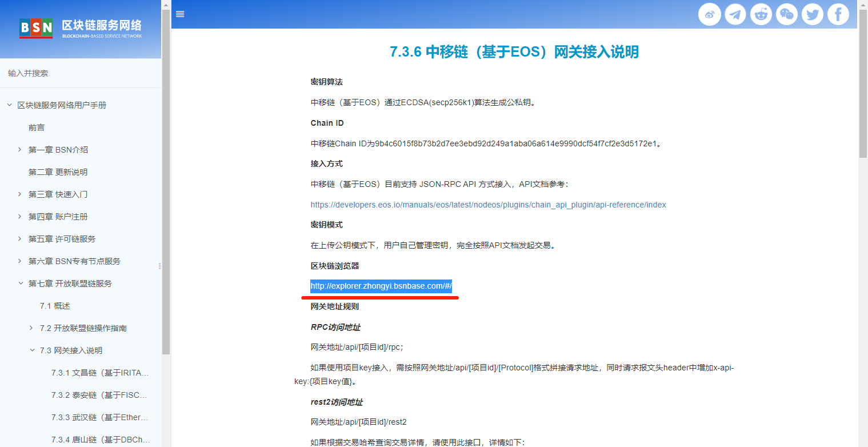Click the rest2访问地址 subheading
868x447 pixels.
point(337,402)
